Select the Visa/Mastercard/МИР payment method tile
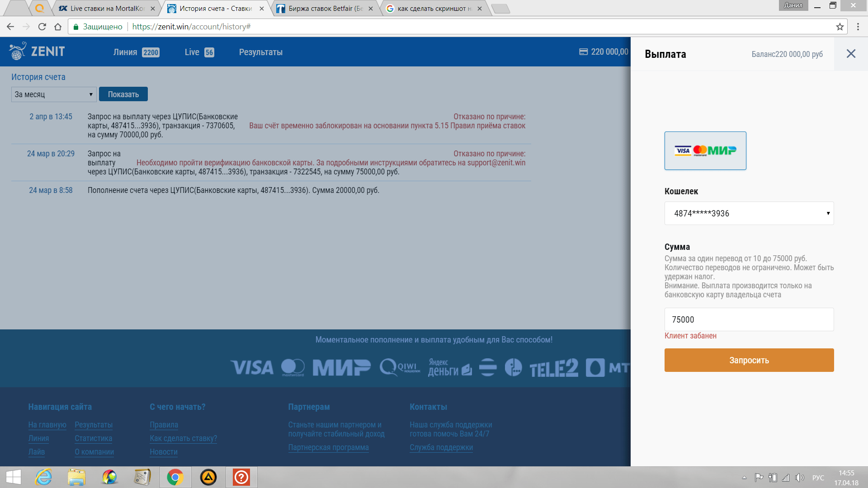Viewport: 868px width, 488px height. point(705,151)
